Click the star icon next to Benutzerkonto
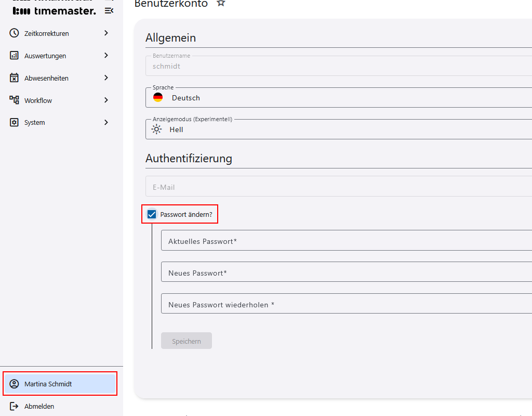The width and height of the screenshot is (532, 416). [x=220, y=3]
